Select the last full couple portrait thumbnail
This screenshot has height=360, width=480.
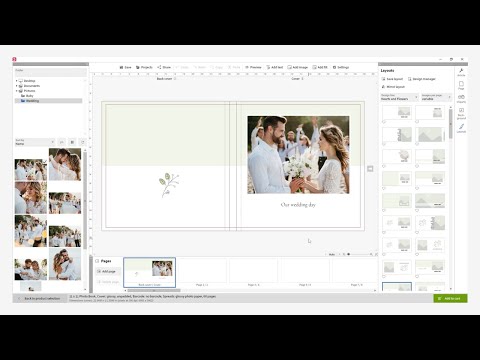[65, 264]
